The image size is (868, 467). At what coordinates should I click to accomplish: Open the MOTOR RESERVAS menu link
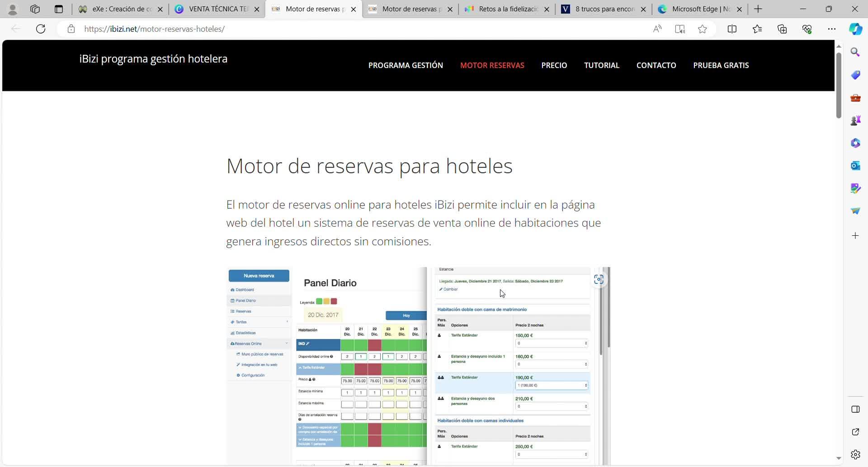[x=492, y=65]
